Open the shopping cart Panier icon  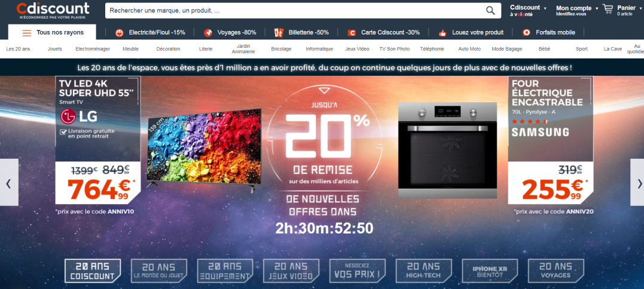pos(608,8)
